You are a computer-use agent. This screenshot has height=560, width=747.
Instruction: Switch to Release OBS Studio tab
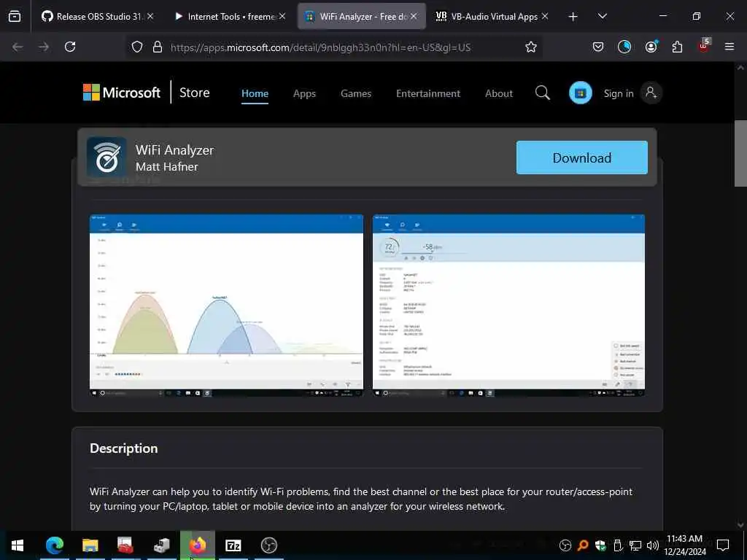click(98, 16)
